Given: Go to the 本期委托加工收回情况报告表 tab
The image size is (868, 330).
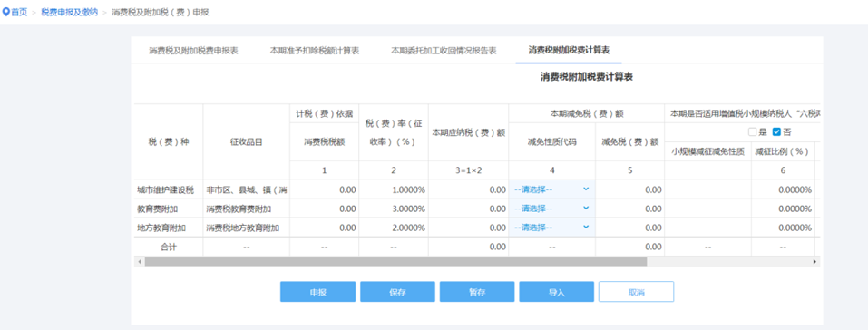Looking at the screenshot, I should (444, 51).
